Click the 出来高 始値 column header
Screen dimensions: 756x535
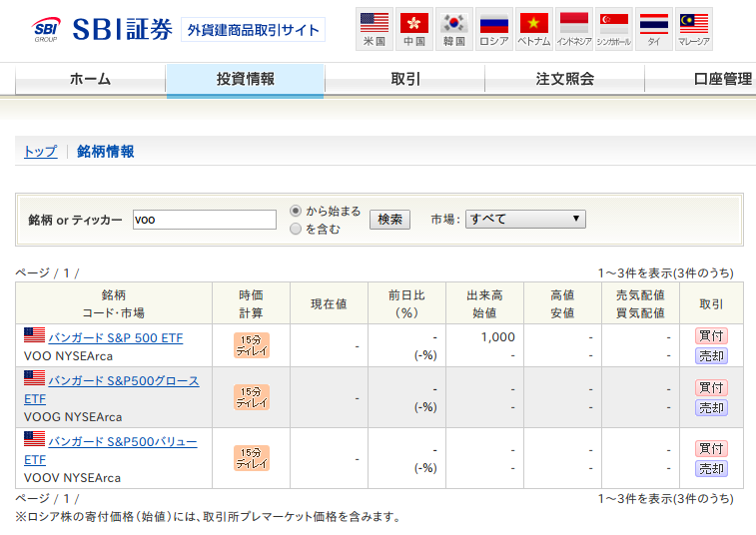484,303
